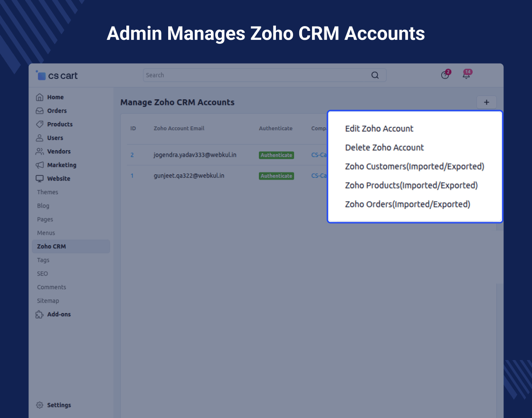Select the Users person icon
Screen dimensions: 532x418
39,138
